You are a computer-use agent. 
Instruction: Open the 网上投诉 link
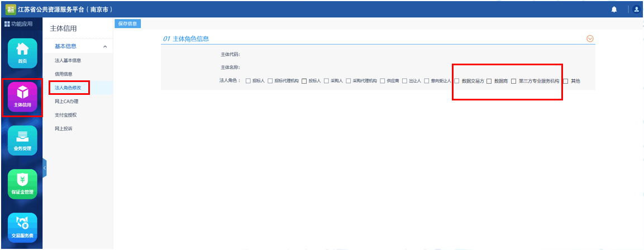click(64, 129)
